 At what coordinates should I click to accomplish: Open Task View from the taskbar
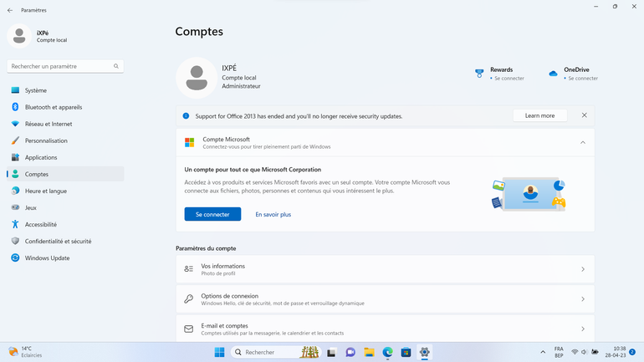tap(331, 352)
